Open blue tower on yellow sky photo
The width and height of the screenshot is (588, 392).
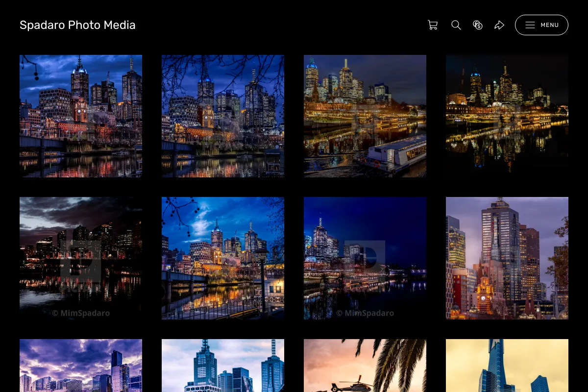[x=507, y=366]
